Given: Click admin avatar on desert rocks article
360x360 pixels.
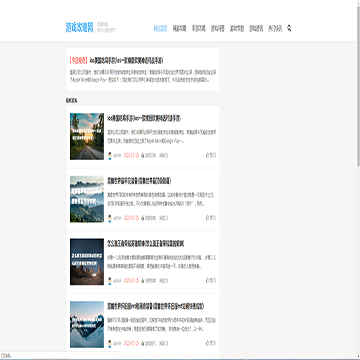Looking at the screenshot, I should coord(110,281).
